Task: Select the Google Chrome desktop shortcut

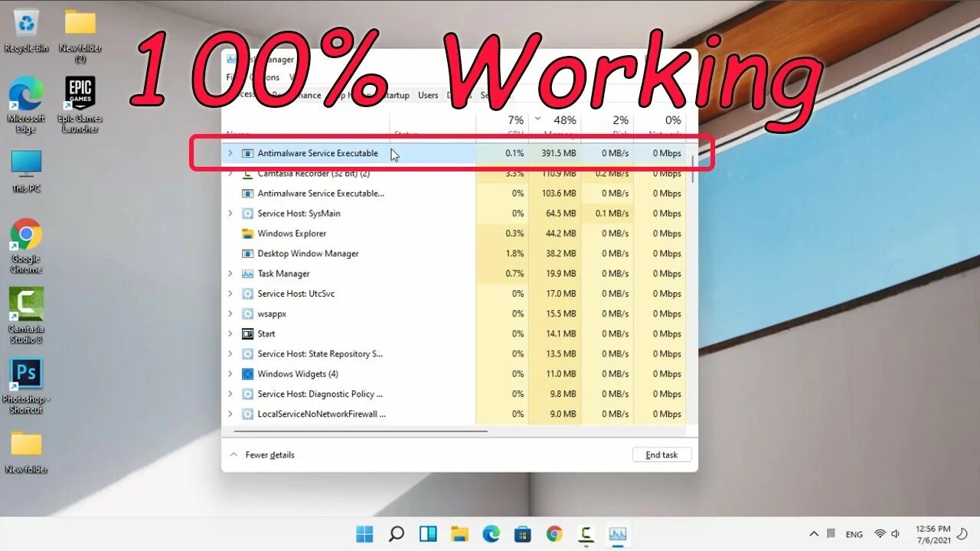Action: point(26,246)
